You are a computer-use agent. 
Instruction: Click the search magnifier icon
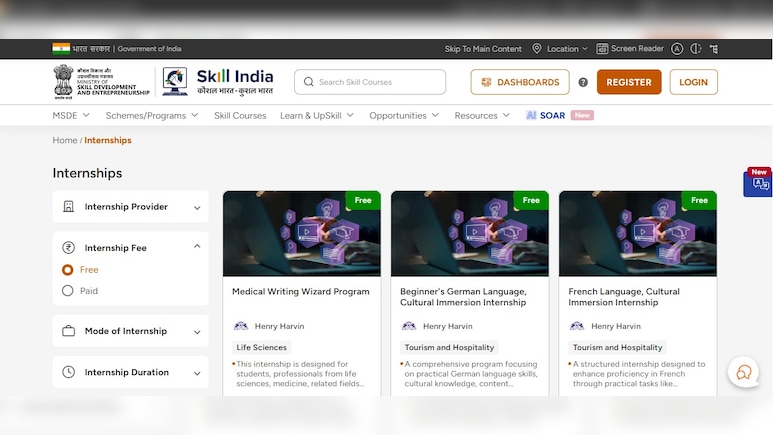coord(309,82)
